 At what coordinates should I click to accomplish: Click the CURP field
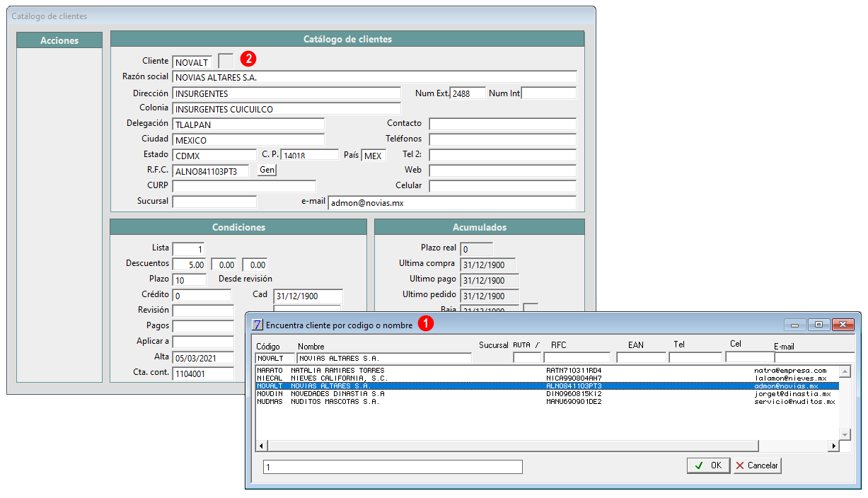pyautogui.click(x=244, y=186)
